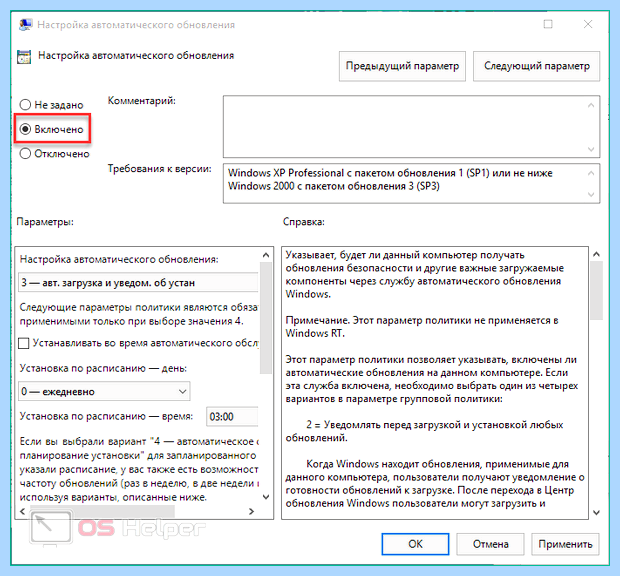This screenshot has height=576, width=620.
Task: Click the "Требования к версии:" label
Action: point(160,169)
